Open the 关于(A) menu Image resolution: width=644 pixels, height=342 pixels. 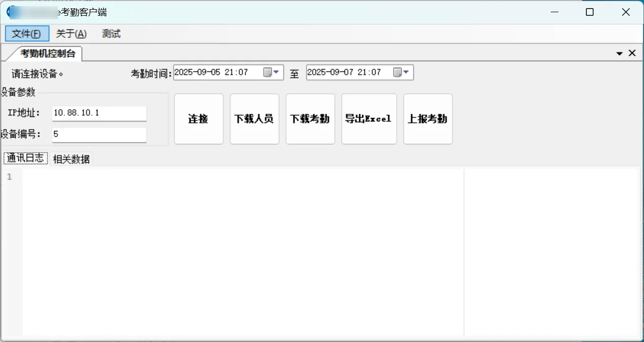pos(71,34)
